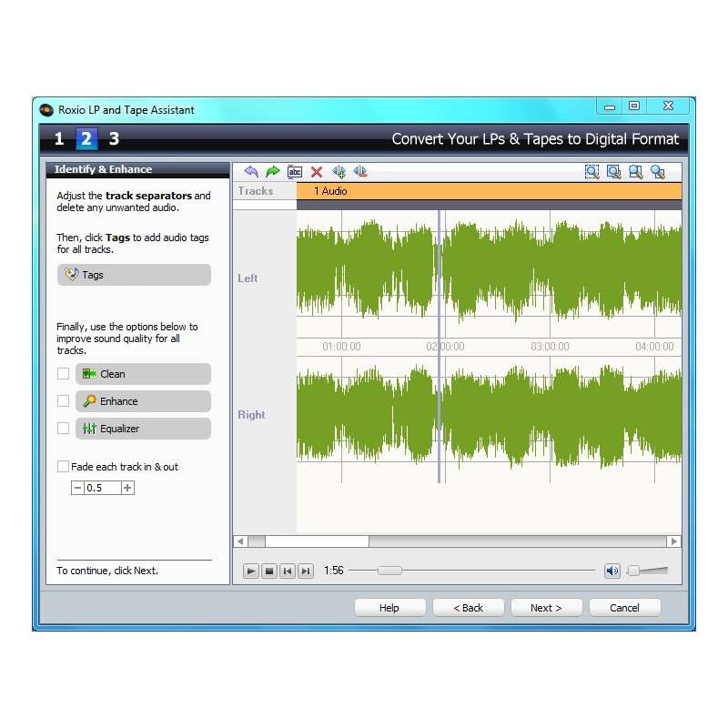Maximize the Roxio assistant window

(x=634, y=106)
